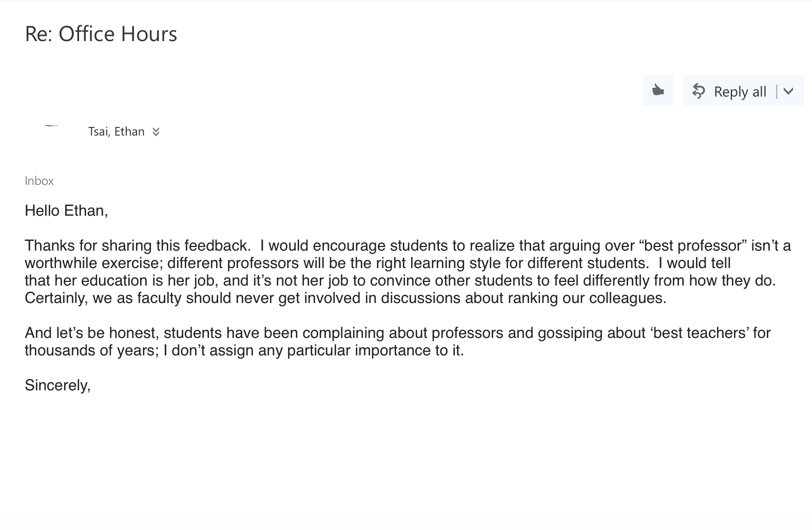Click the closing word 'Sincerely,'
This screenshot has width=812, height=530.
tap(57, 385)
